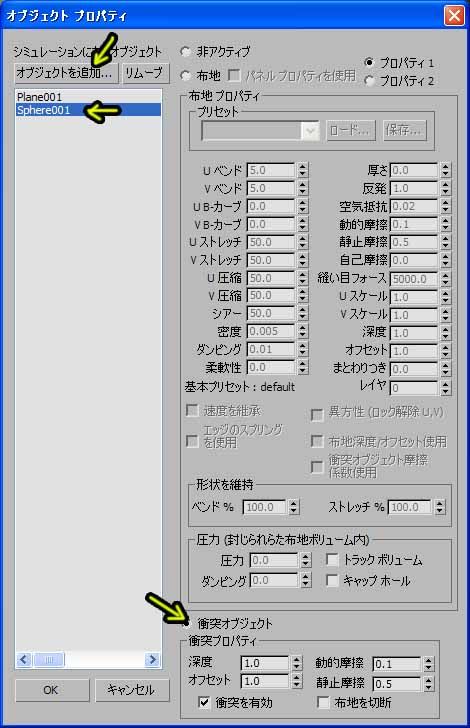Adjust the collision 深度 spinner arrows
470x728 pixels.
[x=297, y=663]
